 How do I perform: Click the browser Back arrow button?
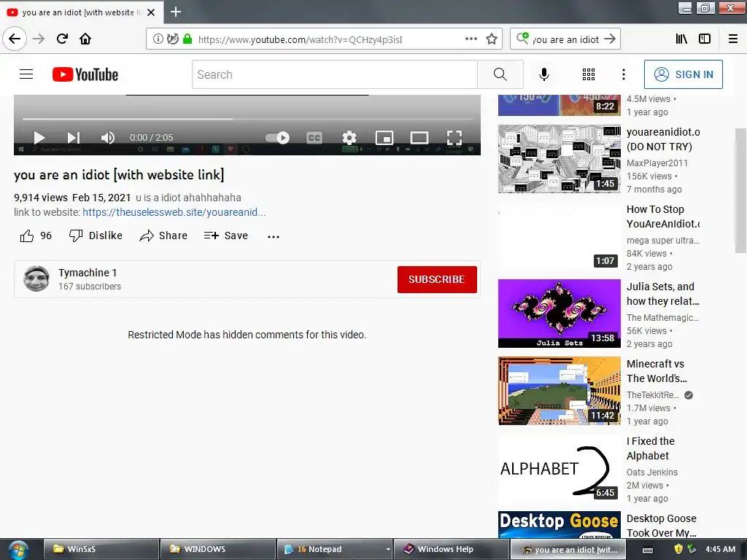(15, 39)
